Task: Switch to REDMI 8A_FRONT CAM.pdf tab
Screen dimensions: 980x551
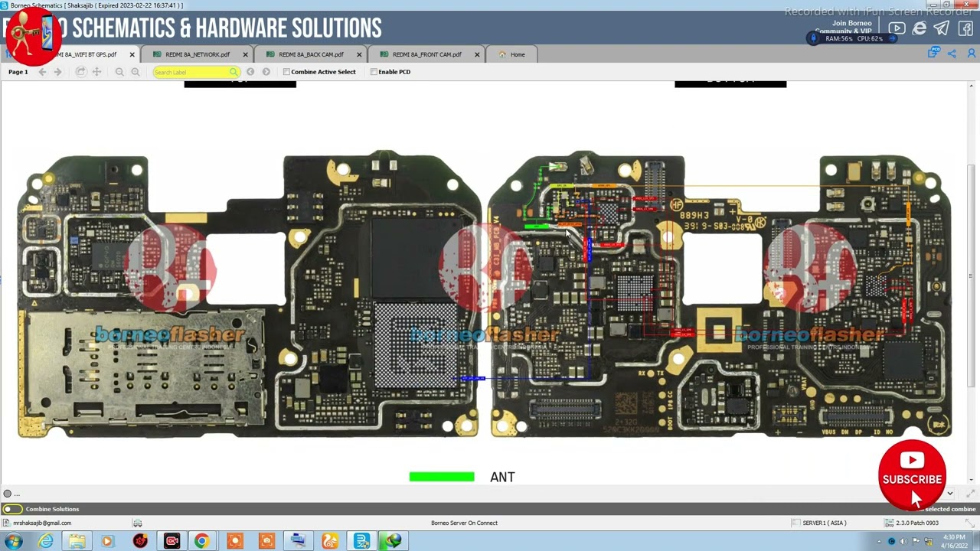Action: 426,54
